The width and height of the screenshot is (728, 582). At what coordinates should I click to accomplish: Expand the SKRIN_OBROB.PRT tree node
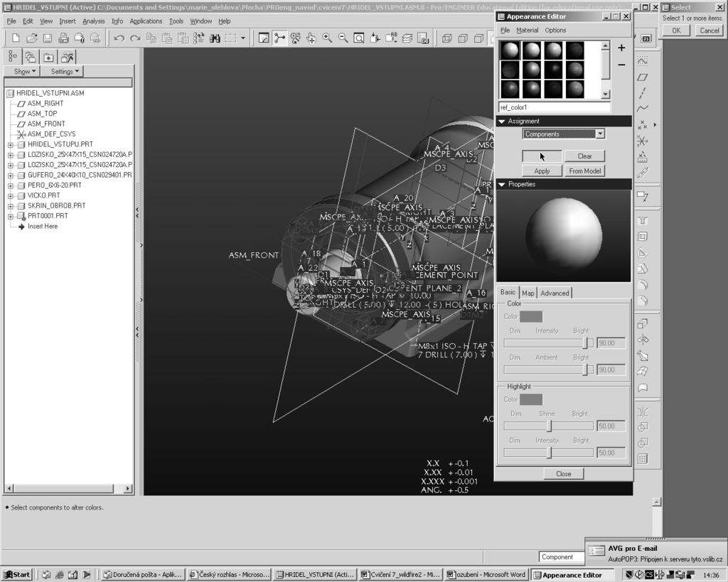point(10,205)
